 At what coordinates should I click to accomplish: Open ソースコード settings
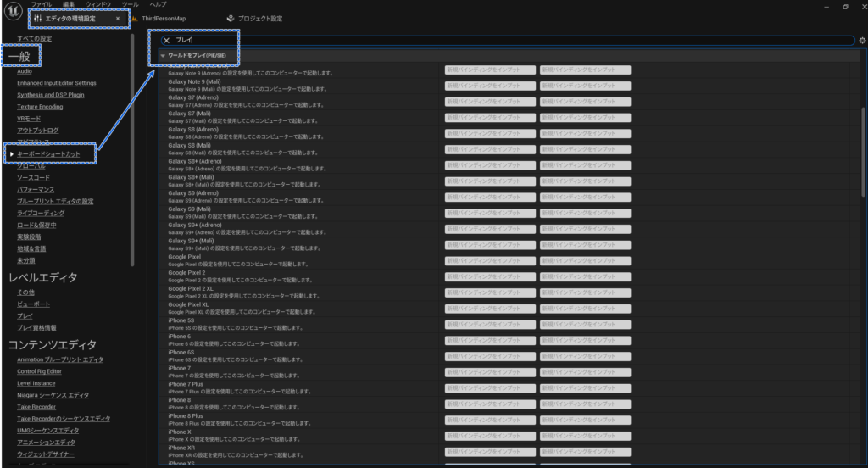(x=33, y=178)
